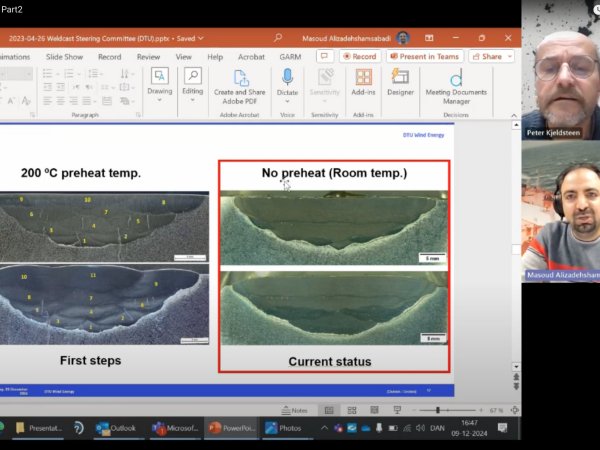This screenshot has width=600, height=450.
Task: Open the Windows notification center
Action: 502,428
